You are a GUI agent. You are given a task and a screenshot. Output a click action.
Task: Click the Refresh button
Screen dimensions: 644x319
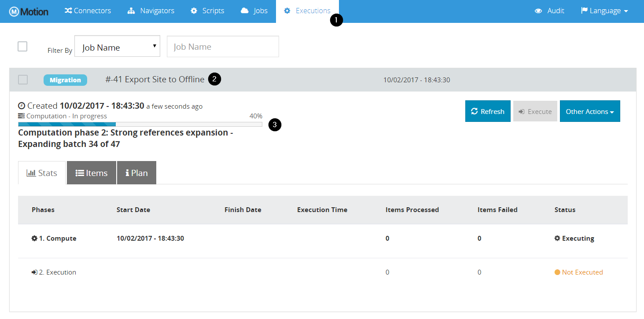point(488,111)
